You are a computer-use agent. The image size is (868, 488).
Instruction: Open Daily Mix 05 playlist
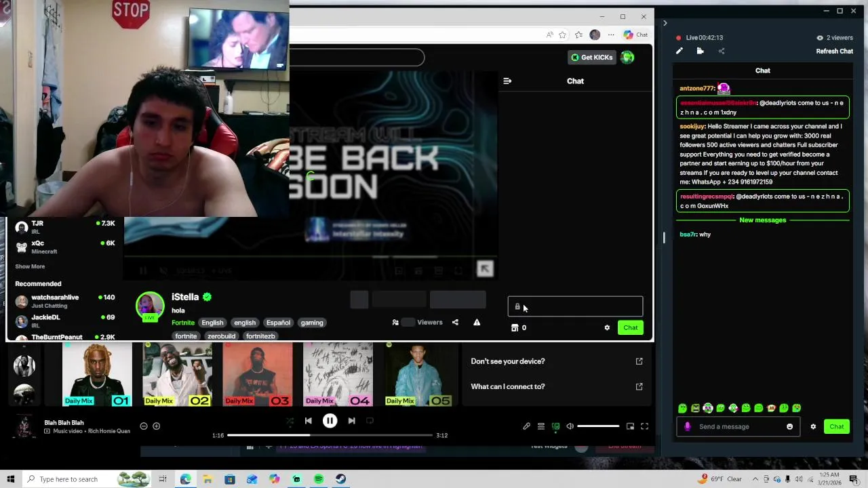pyautogui.click(x=418, y=375)
